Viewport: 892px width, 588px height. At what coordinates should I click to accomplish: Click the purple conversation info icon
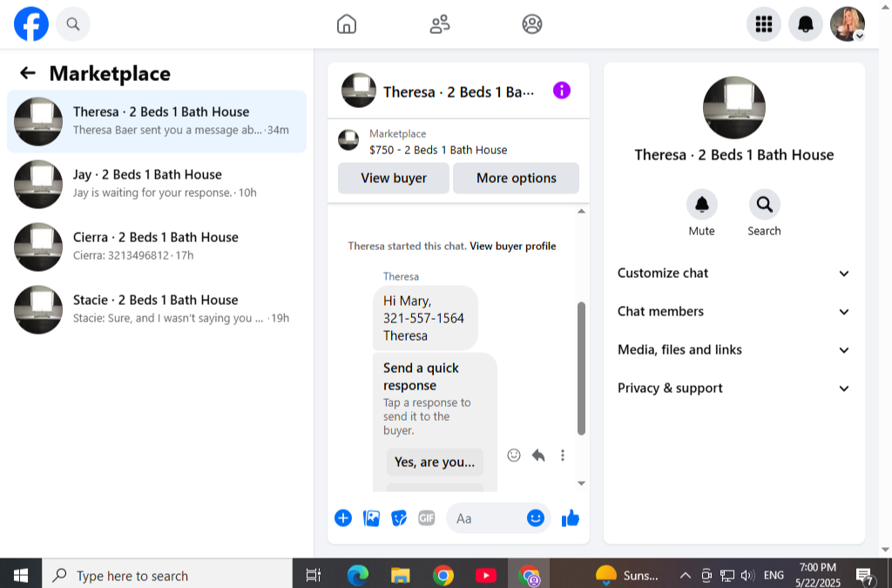click(562, 91)
